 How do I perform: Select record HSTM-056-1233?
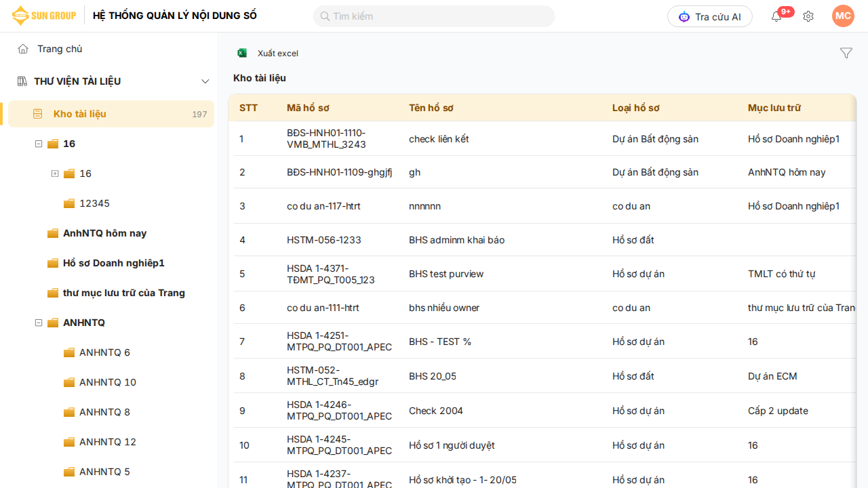click(x=324, y=240)
